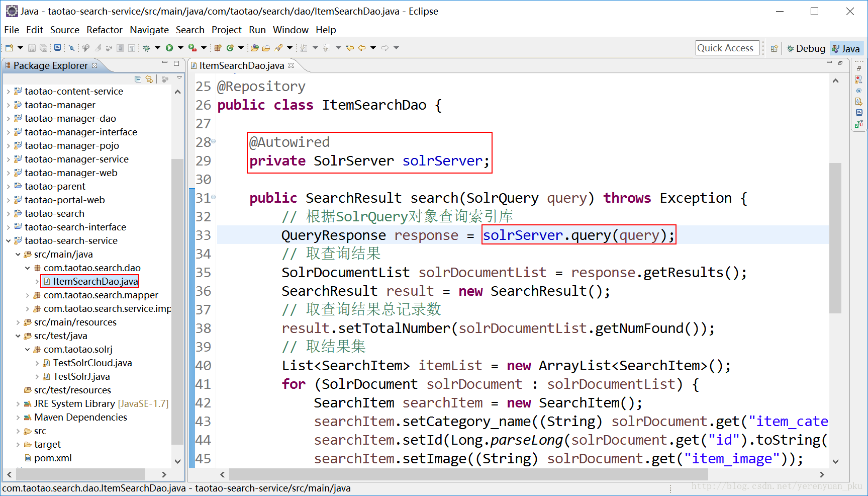868x496 pixels.
Task: Open the Run button dropdown arrow
Action: [180, 48]
